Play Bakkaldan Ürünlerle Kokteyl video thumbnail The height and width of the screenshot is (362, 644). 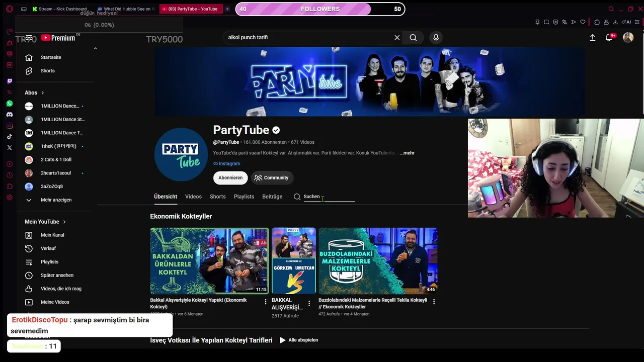[209, 261]
